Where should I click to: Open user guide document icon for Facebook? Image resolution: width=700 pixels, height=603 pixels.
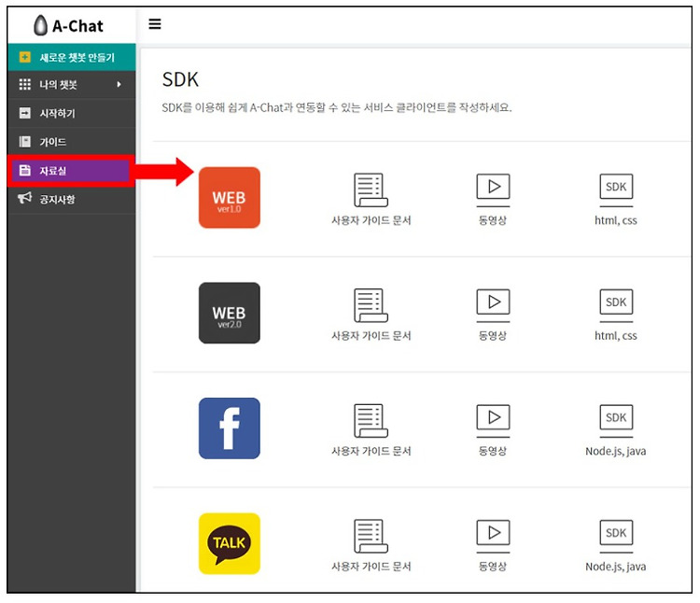371,420
